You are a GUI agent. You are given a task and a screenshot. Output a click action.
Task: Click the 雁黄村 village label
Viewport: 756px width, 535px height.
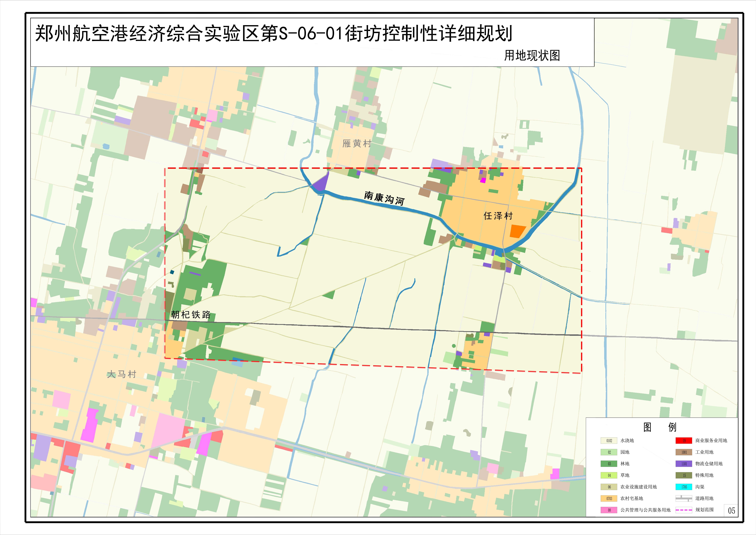click(x=357, y=143)
